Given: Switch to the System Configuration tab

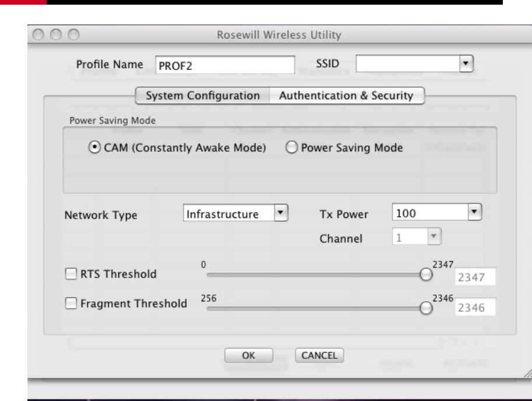Looking at the screenshot, I should tap(202, 96).
